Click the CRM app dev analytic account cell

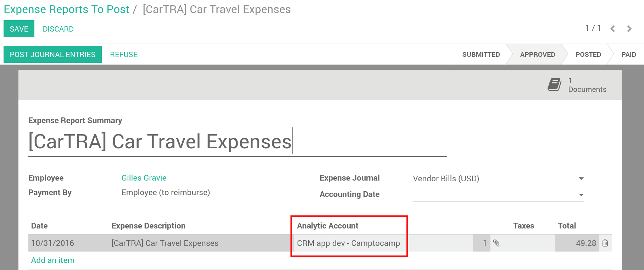(x=348, y=243)
